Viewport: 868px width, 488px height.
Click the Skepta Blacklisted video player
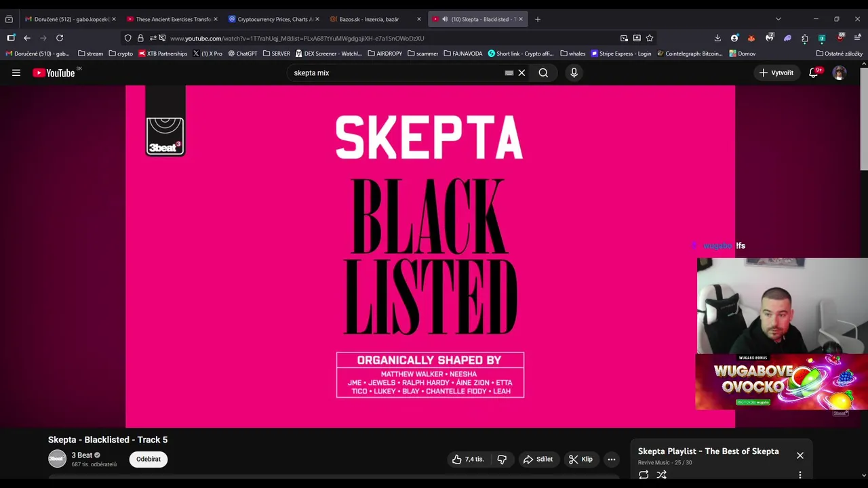pos(430,256)
